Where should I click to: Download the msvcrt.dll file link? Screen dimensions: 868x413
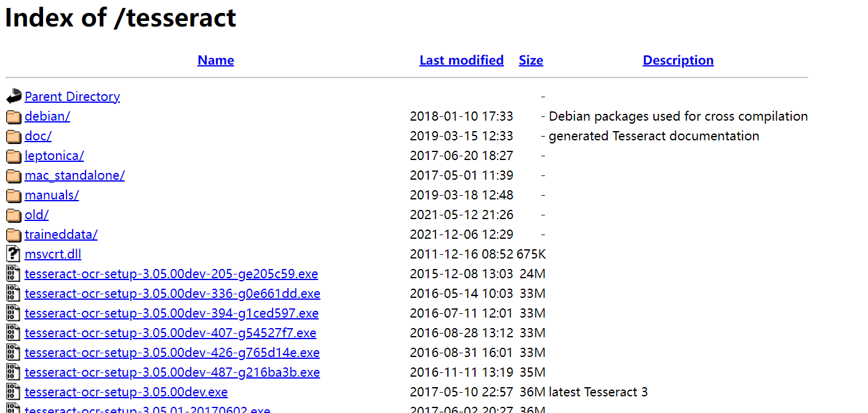point(53,254)
